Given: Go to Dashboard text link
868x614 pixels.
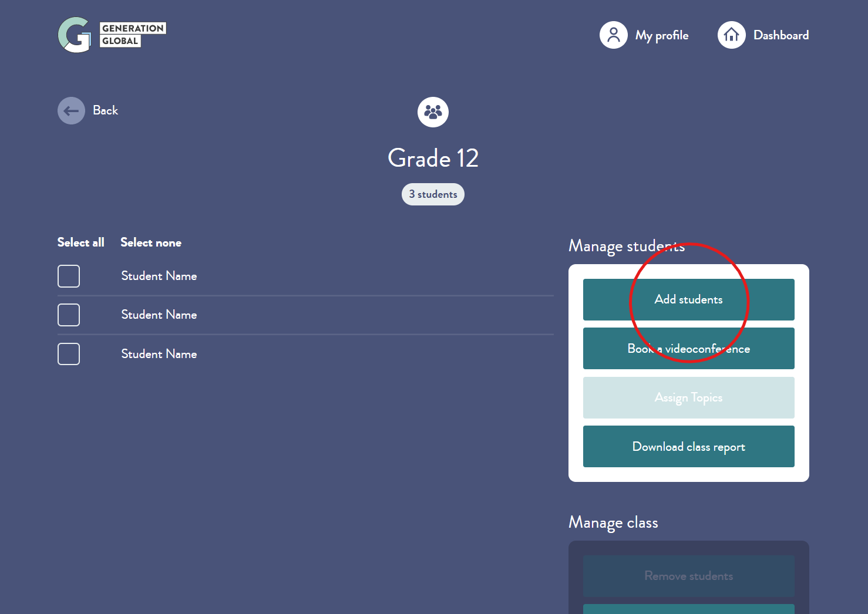Looking at the screenshot, I should (x=781, y=35).
